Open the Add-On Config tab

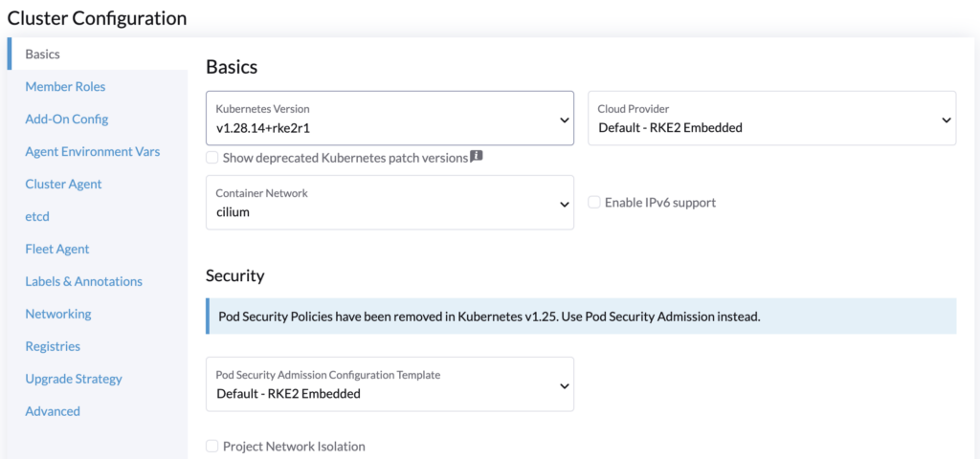[66, 119]
